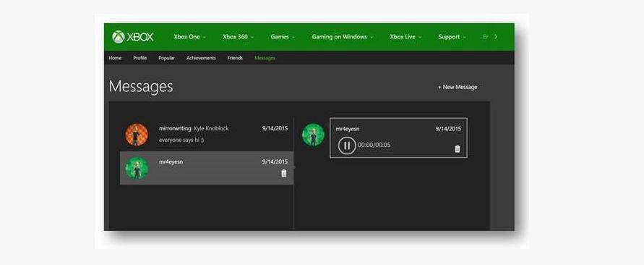Open mirrorwriting's avatar in message list

click(x=137, y=135)
